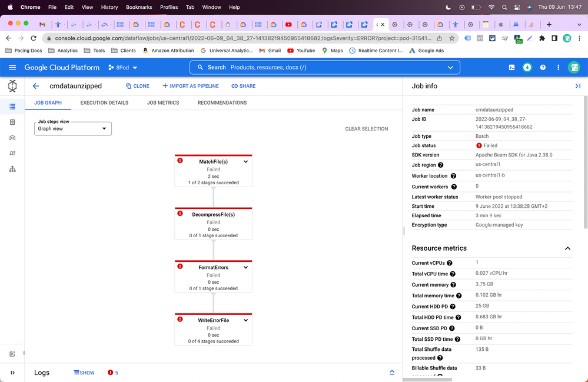Switch to the Recommendations tab
This screenshot has width=588, height=382.
coord(222,103)
